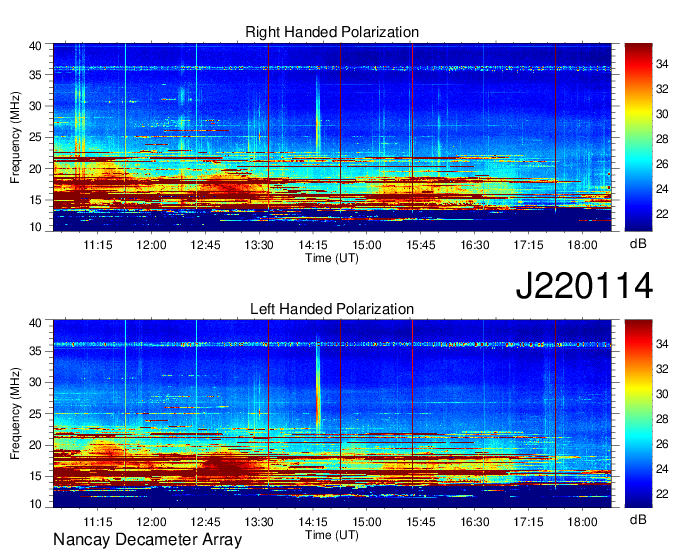Click 26 dB tick on Left Handed colorbar
Screen dimensions: 680x552
[662, 444]
